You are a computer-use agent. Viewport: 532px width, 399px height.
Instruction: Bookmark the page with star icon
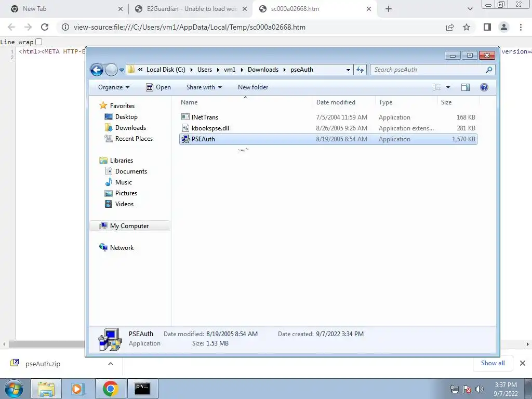[467, 27]
